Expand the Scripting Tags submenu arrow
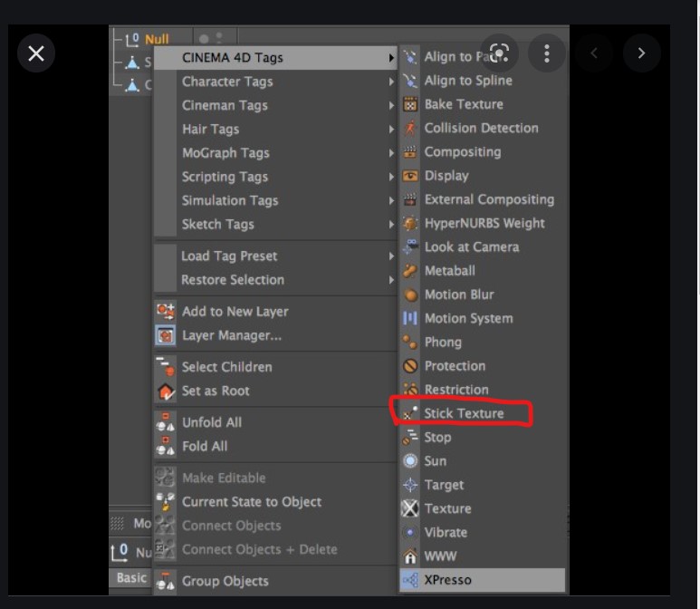The height and width of the screenshot is (609, 700). pyautogui.click(x=391, y=177)
